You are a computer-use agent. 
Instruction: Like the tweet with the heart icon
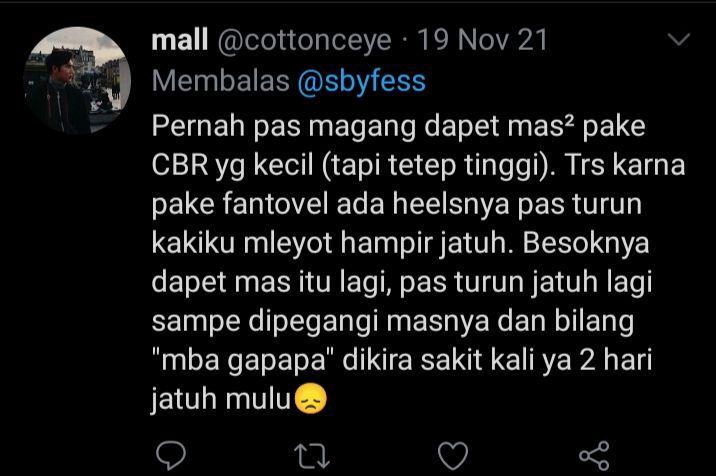pyautogui.click(x=453, y=455)
